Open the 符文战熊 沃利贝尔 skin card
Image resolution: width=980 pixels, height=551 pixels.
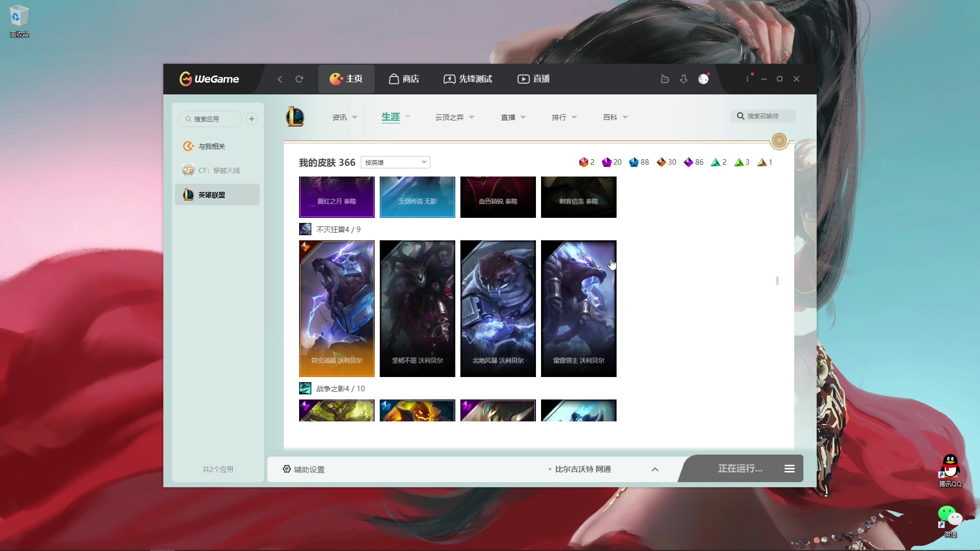pos(337,309)
